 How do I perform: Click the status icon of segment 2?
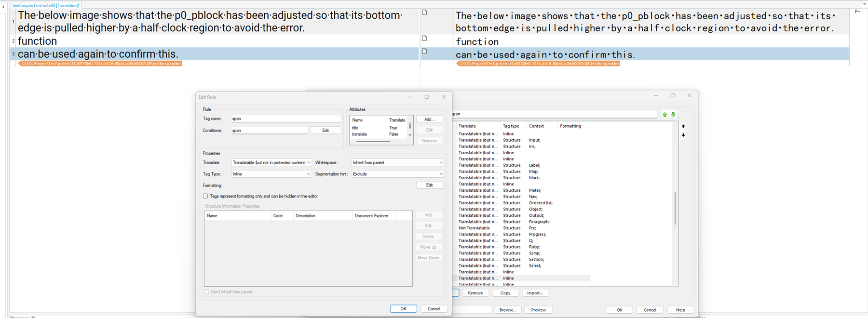[x=424, y=38]
